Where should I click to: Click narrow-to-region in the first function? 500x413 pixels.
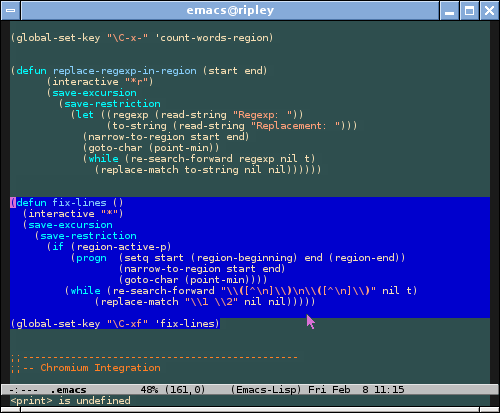click(x=136, y=137)
